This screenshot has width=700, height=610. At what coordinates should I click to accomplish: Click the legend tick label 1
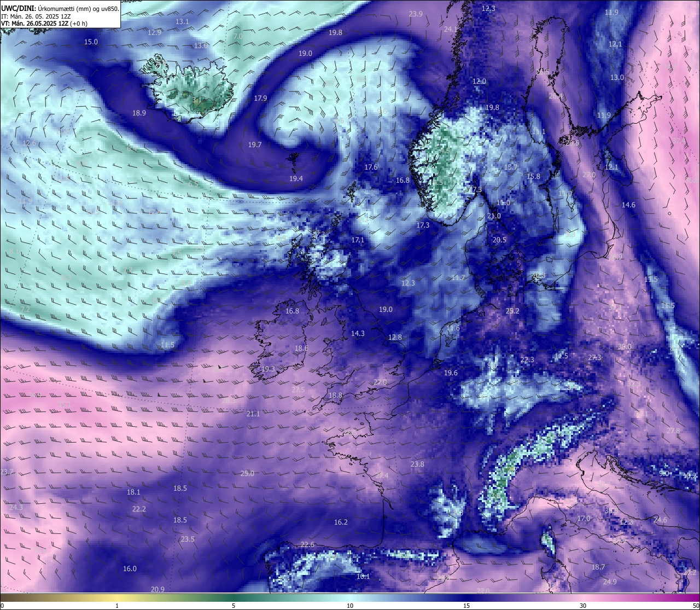(117, 606)
